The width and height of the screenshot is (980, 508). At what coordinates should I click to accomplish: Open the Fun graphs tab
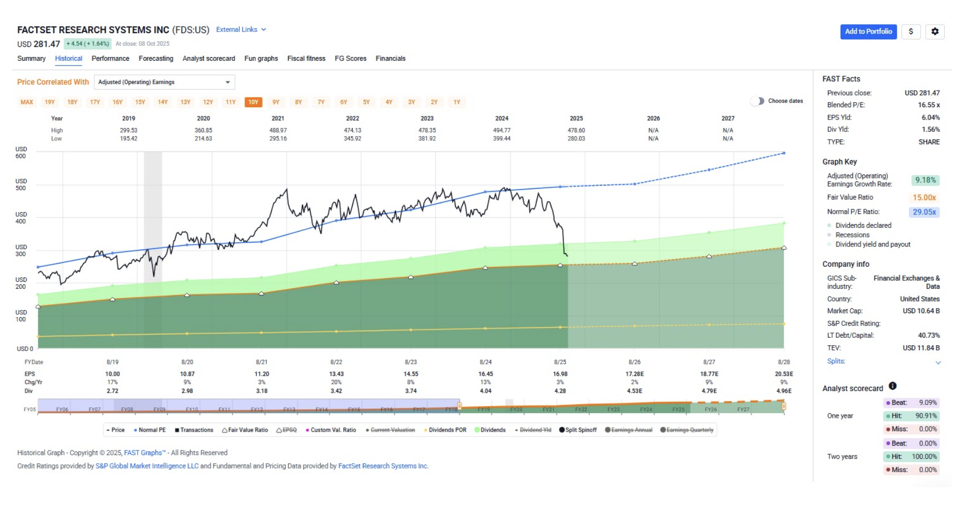pyautogui.click(x=261, y=59)
